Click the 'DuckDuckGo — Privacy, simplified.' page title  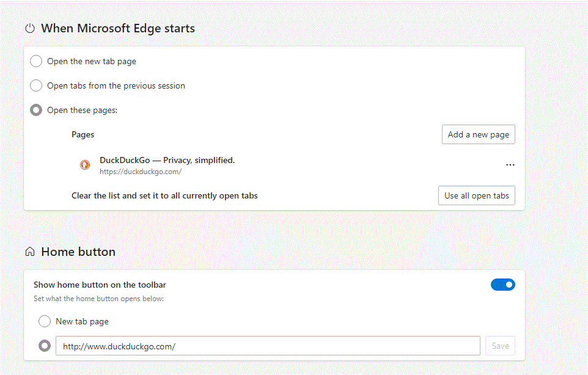[167, 160]
